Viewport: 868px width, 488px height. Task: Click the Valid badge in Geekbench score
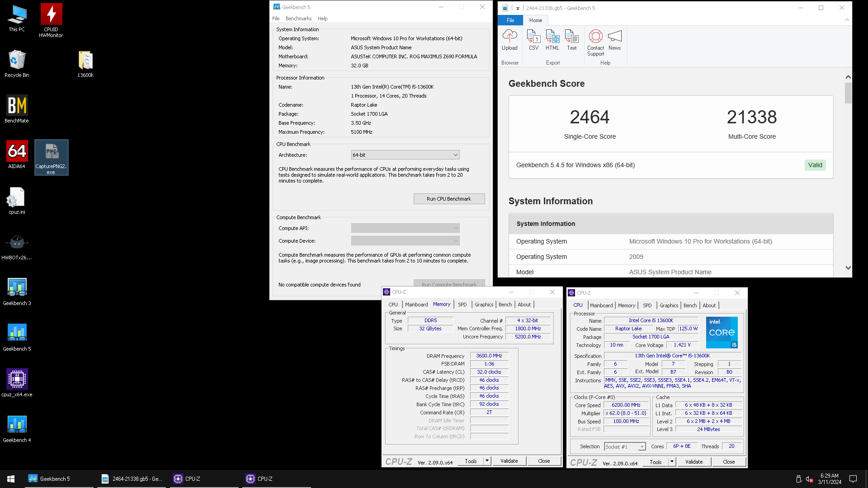pyautogui.click(x=815, y=165)
